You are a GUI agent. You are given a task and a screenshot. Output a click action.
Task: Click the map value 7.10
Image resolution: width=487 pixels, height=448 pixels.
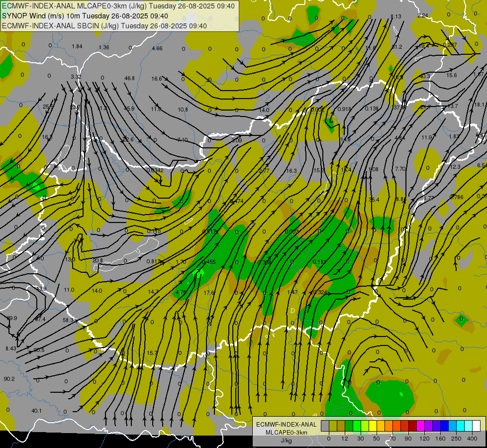pos(183,140)
